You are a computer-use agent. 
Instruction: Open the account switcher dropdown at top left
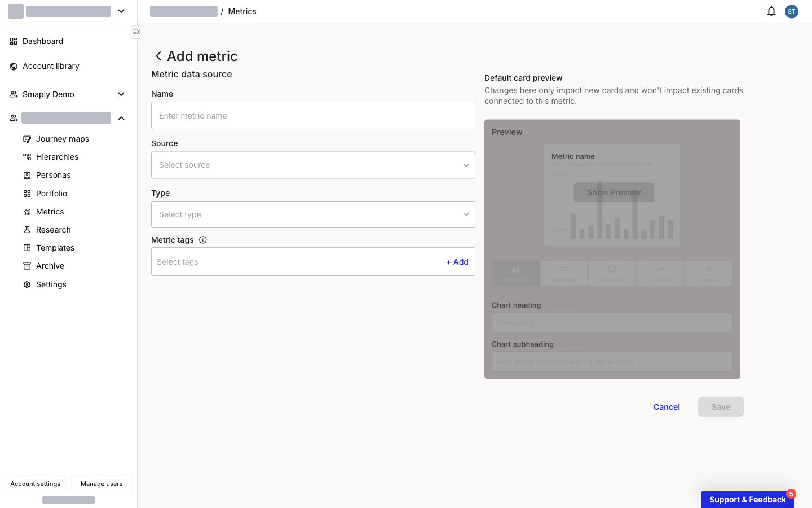pos(121,11)
